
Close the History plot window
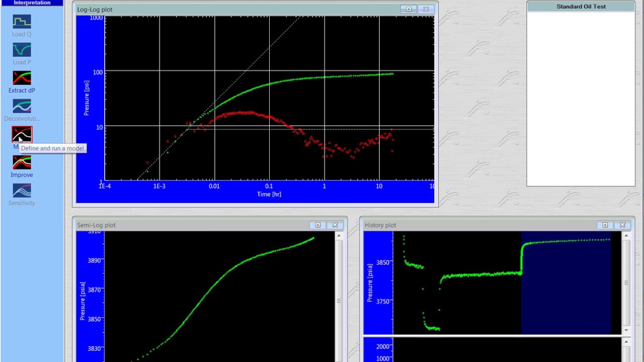[622, 225]
